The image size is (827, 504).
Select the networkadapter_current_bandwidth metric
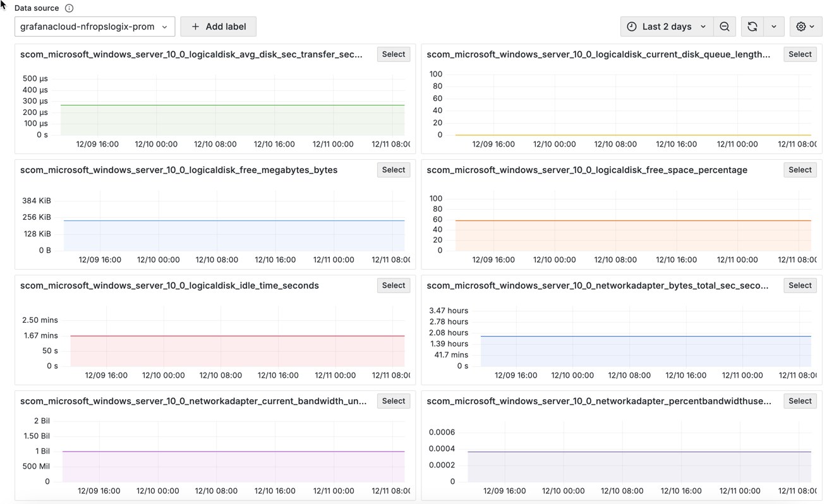click(x=393, y=400)
